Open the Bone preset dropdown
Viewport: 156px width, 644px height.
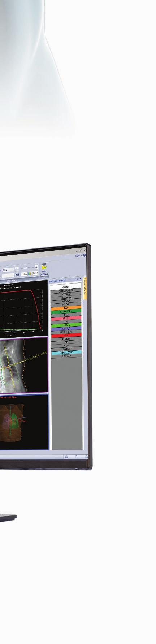pos(7,269)
